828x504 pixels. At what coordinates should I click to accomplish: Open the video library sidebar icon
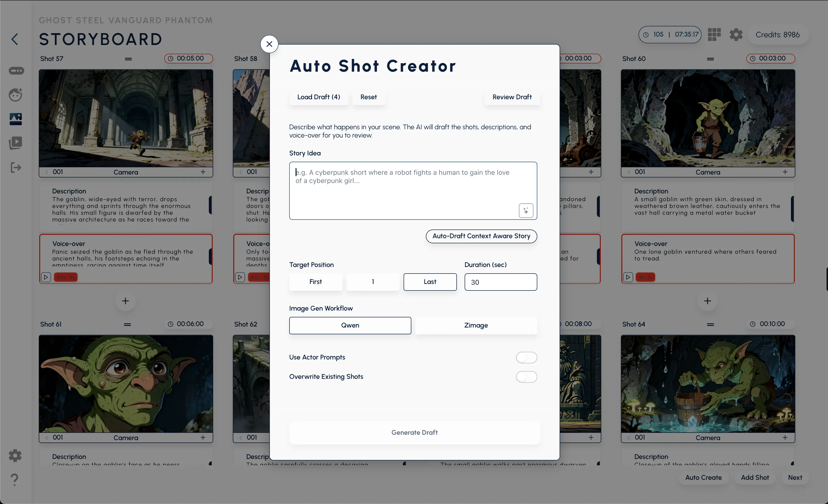coord(16,143)
